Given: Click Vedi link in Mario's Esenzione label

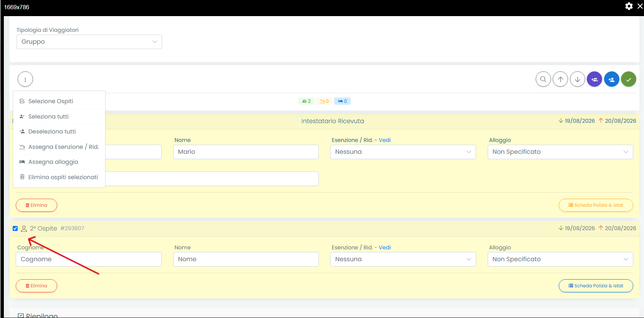Looking at the screenshot, I should pyautogui.click(x=385, y=140).
